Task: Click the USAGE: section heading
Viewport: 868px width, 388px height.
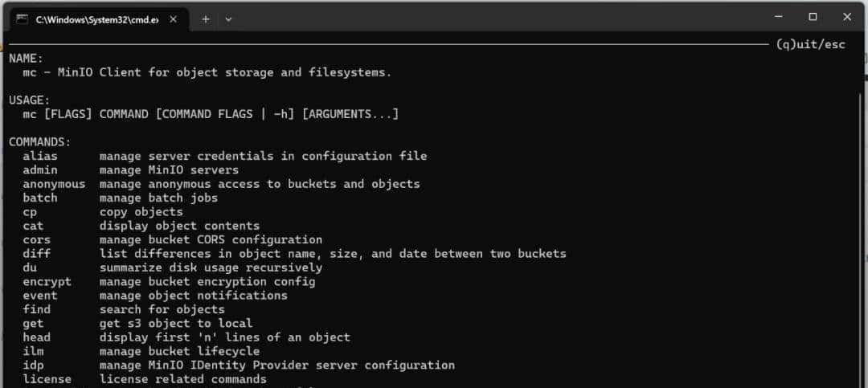Action: [30, 100]
